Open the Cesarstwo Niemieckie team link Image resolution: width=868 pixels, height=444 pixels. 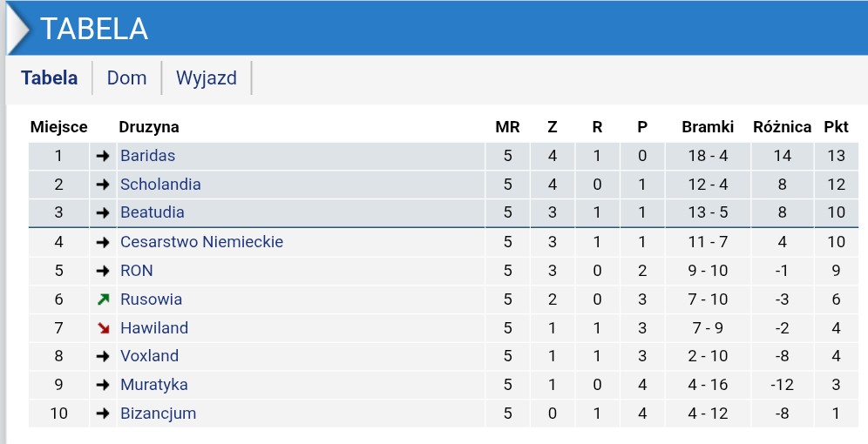(202, 242)
